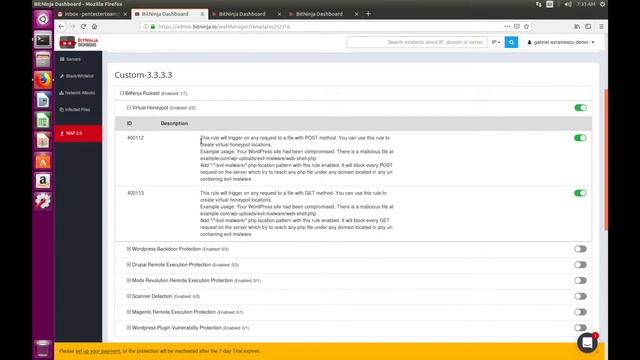Open the Firefox library icon
640x360 pixels.
[x=577, y=27]
